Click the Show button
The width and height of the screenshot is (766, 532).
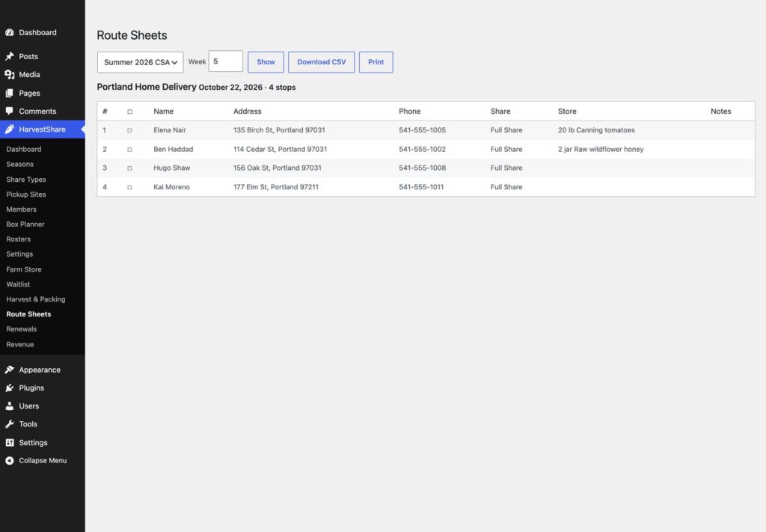[266, 62]
